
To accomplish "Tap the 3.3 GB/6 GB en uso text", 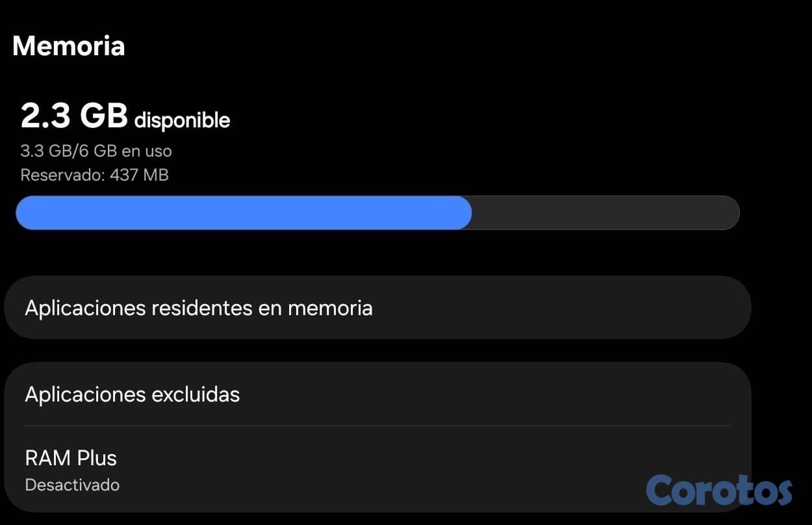I will [96, 151].
